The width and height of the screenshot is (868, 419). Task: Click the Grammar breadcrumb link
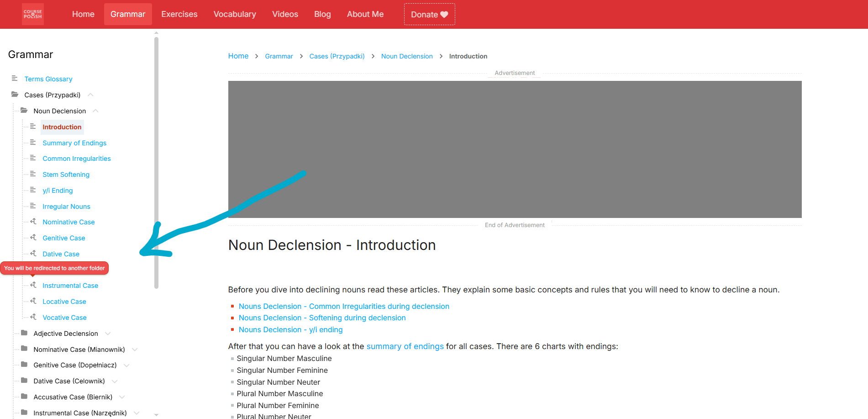279,56
